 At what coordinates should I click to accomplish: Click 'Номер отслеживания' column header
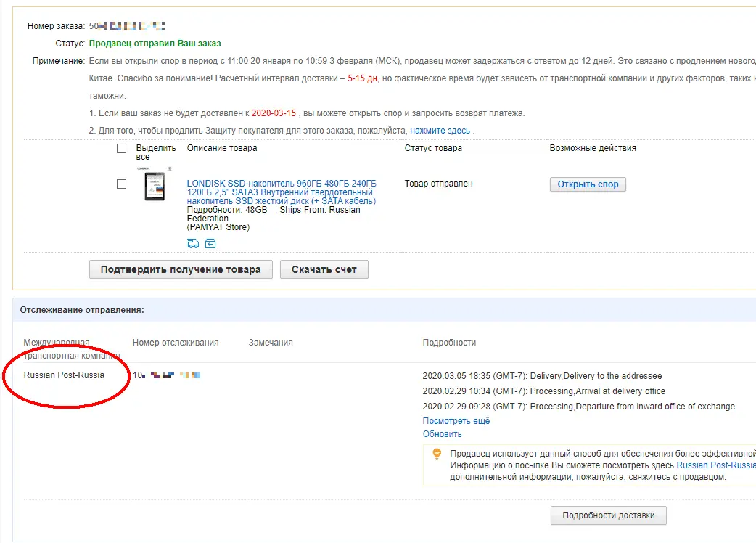click(176, 343)
